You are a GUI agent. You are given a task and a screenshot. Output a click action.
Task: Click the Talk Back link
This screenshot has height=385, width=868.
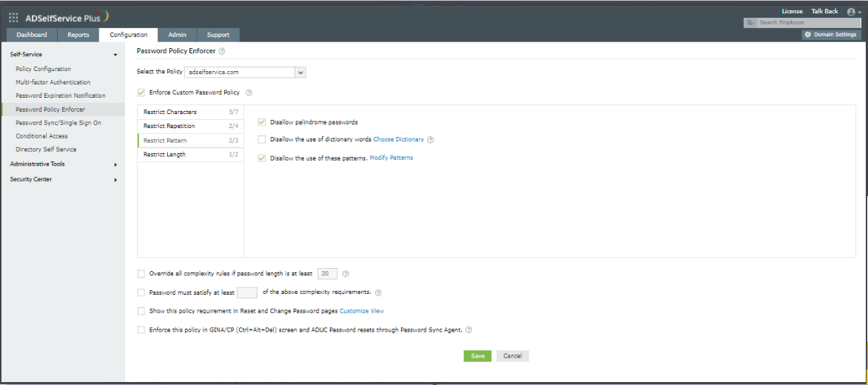[x=824, y=11]
